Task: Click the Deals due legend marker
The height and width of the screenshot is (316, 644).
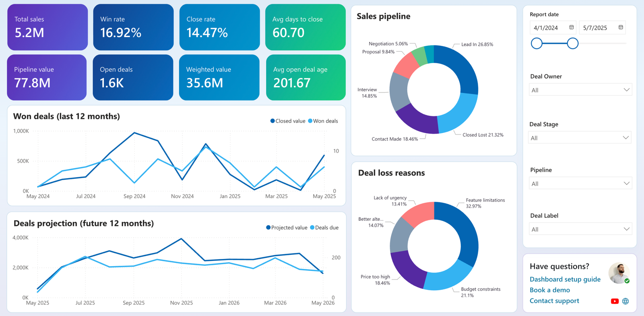Action: tap(312, 228)
